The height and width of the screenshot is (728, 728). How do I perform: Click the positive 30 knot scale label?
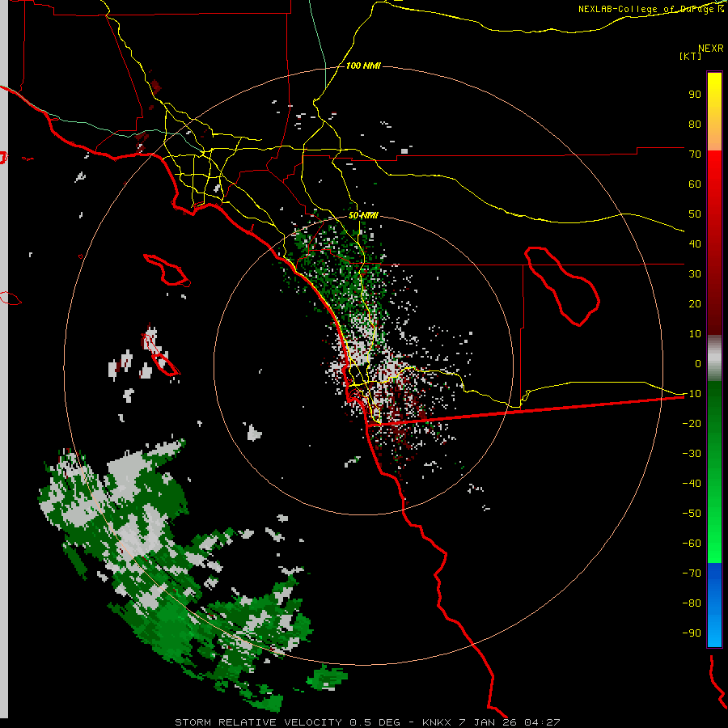coord(695,274)
